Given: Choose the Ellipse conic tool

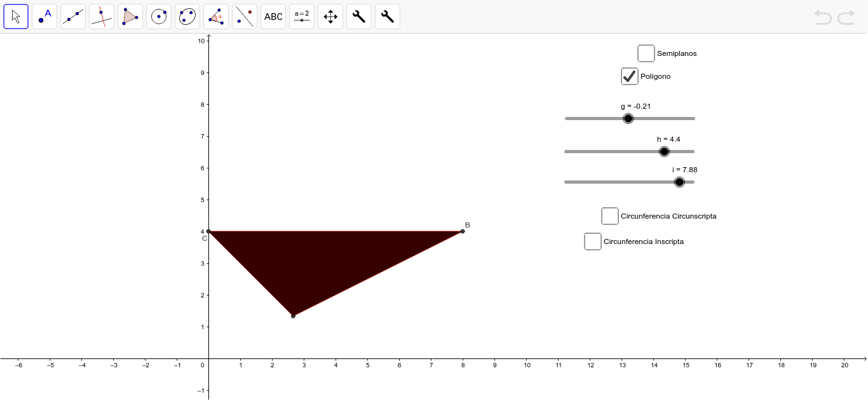Looking at the screenshot, I should tap(187, 17).
